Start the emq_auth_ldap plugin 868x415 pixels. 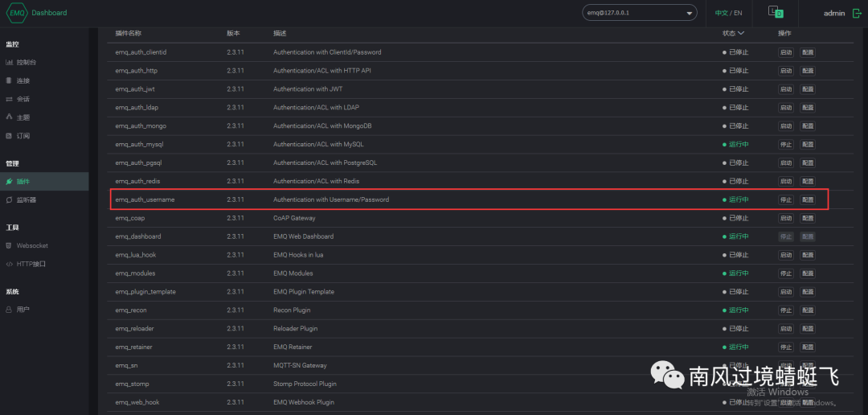pyautogui.click(x=785, y=108)
